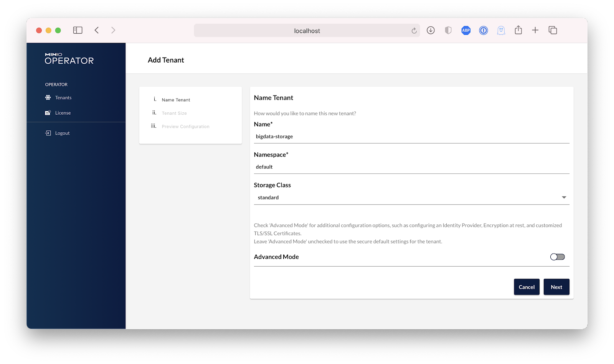Click the Cancel button
The width and height of the screenshot is (614, 364).
(527, 287)
